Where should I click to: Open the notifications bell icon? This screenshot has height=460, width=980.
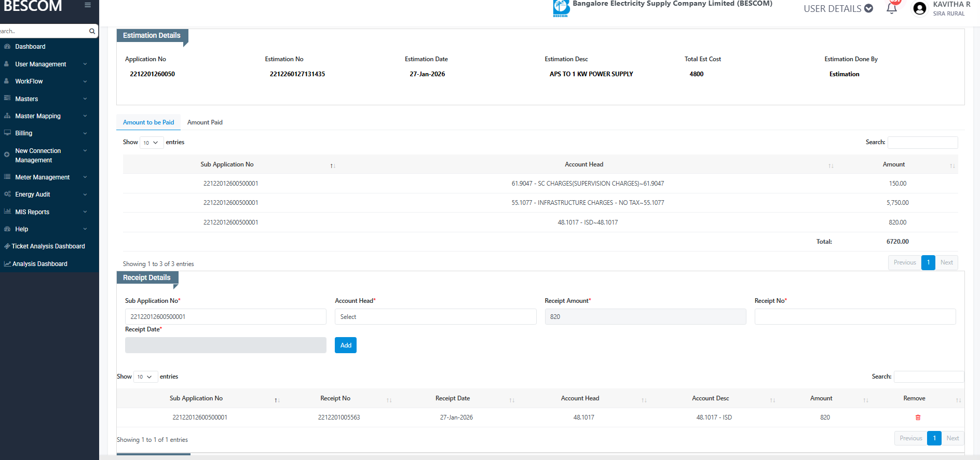[892, 8]
